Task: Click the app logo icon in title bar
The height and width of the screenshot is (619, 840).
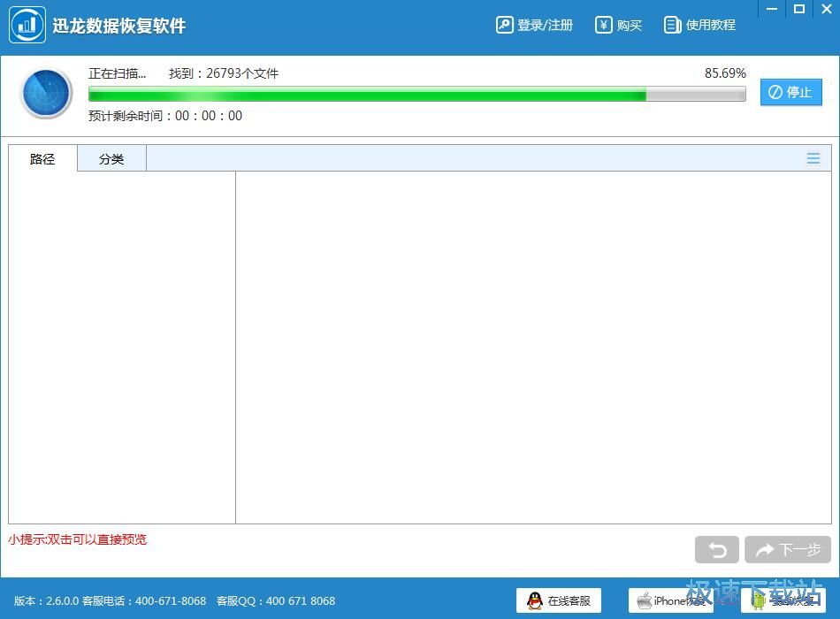Action: click(x=27, y=25)
